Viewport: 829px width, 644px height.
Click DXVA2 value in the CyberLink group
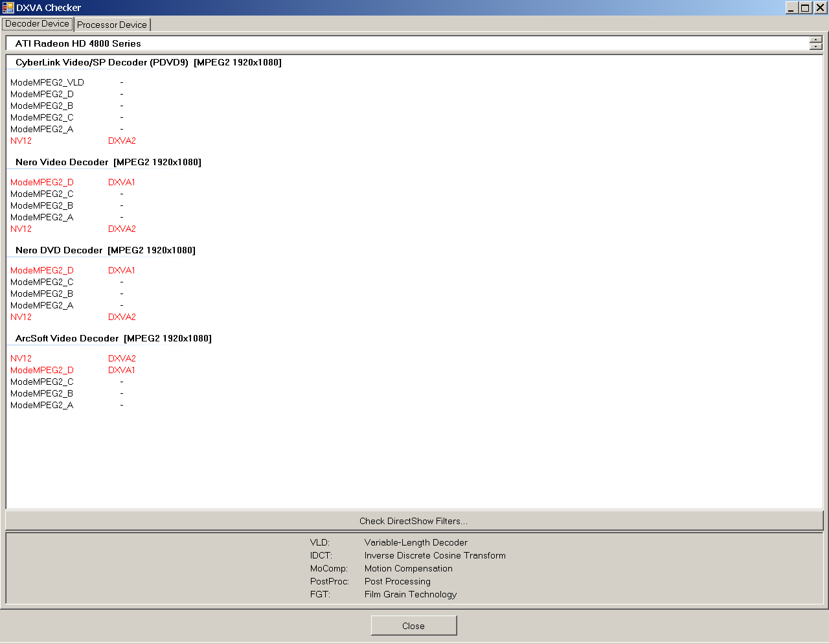122,141
